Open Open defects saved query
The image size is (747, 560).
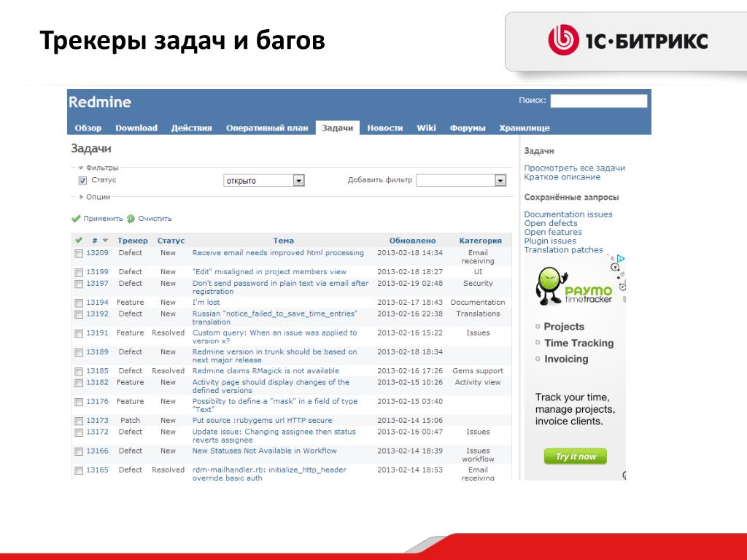[x=551, y=223]
